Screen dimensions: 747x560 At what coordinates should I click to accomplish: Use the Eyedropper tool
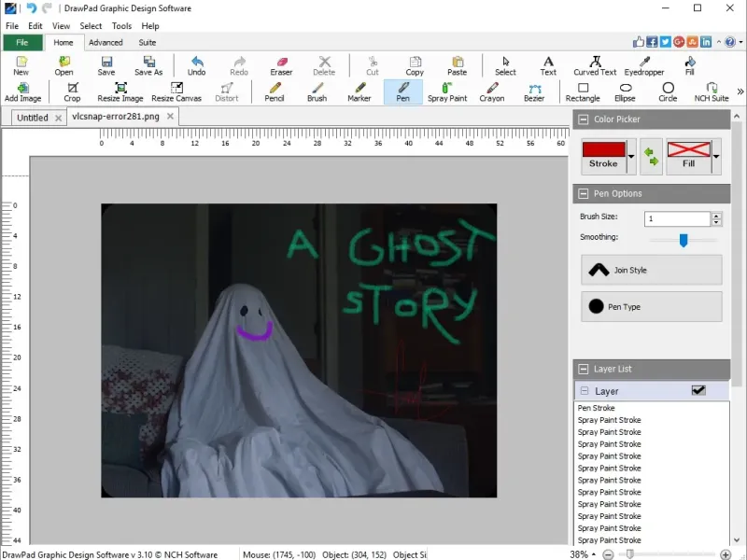coord(644,65)
